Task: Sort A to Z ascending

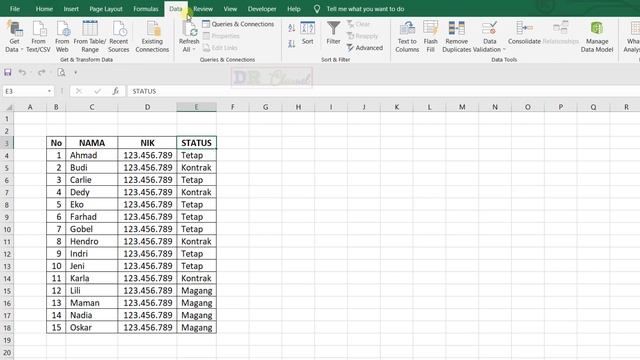Action: 291,28
